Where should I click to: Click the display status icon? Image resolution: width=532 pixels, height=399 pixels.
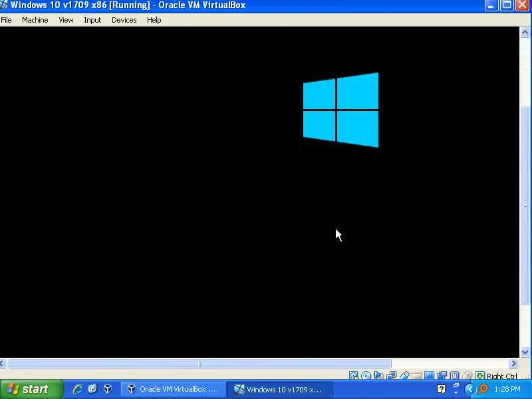pyautogui.click(x=429, y=375)
